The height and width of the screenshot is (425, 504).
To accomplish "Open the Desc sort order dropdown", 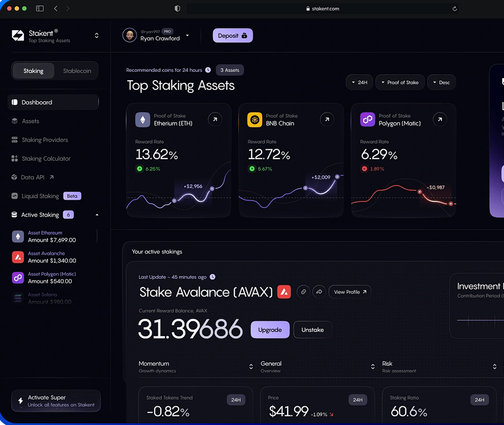I will pyautogui.click(x=441, y=82).
